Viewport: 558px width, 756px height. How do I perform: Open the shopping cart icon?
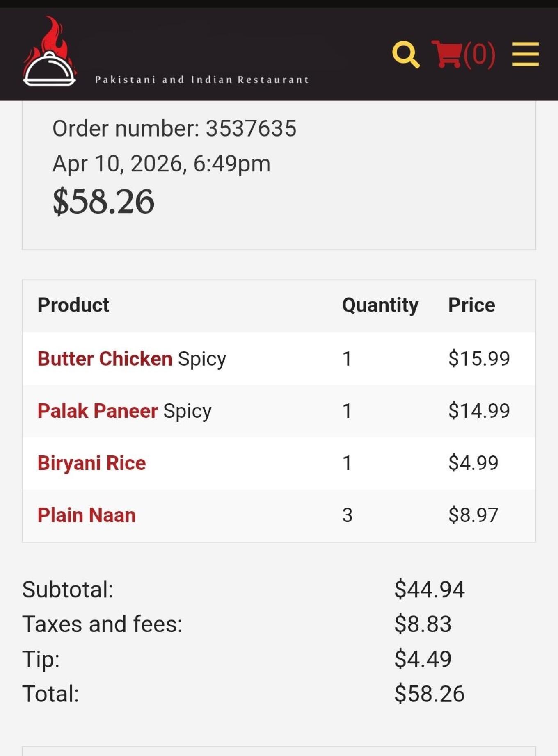pyautogui.click(x=446, y=54)
